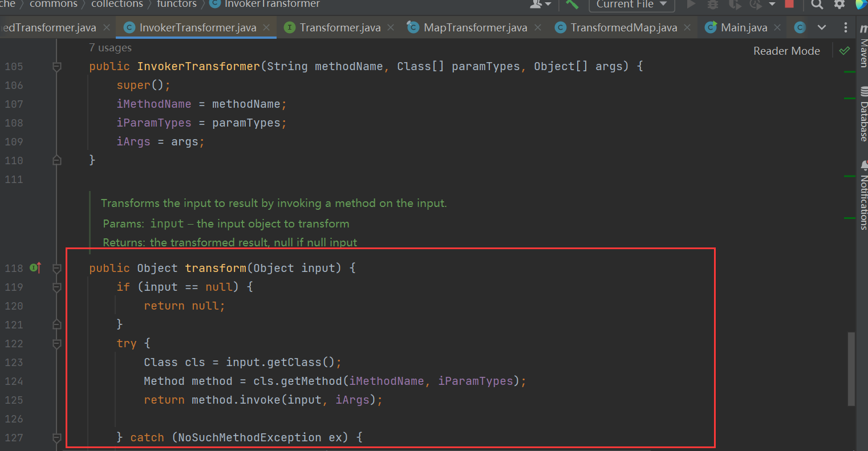The height and width of the screenshot is (451, 868).
Task: Open the code inspections widget green checkmark
Action: click(845, 50)
